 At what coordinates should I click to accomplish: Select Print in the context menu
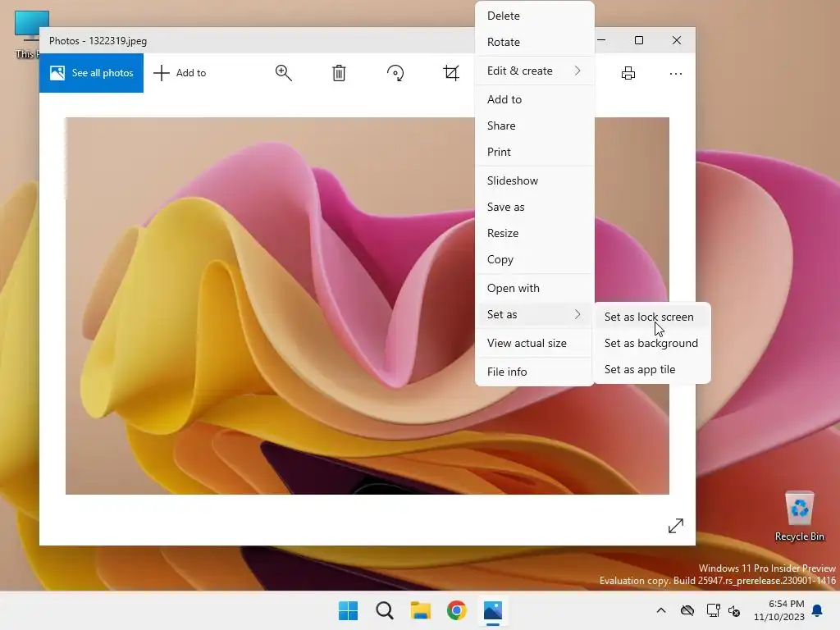534,152
